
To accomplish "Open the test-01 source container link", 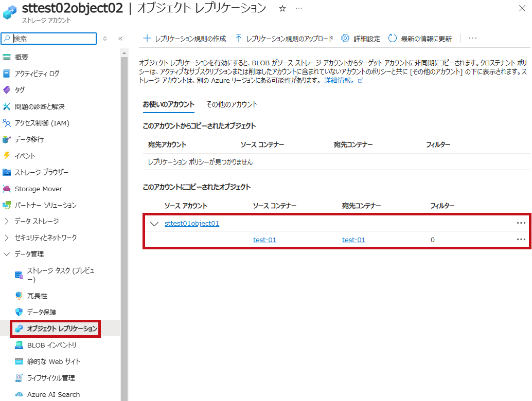I will point(264,240).
